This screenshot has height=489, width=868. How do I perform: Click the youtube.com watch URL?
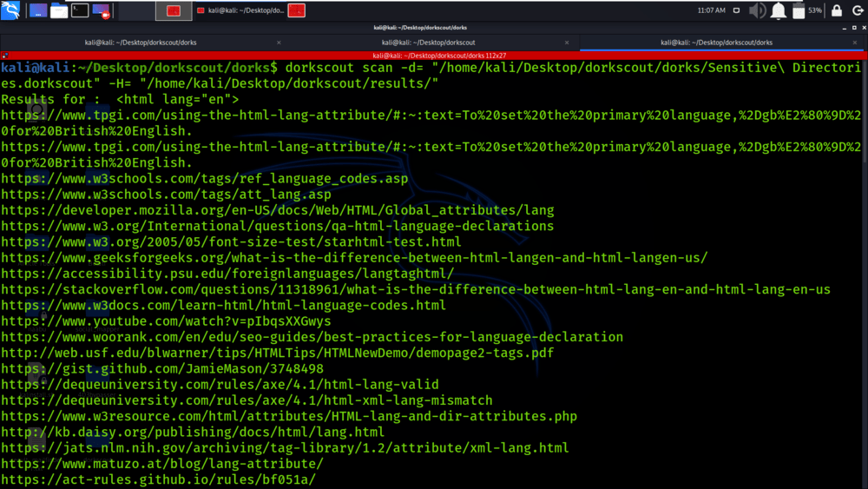point(166,321)
